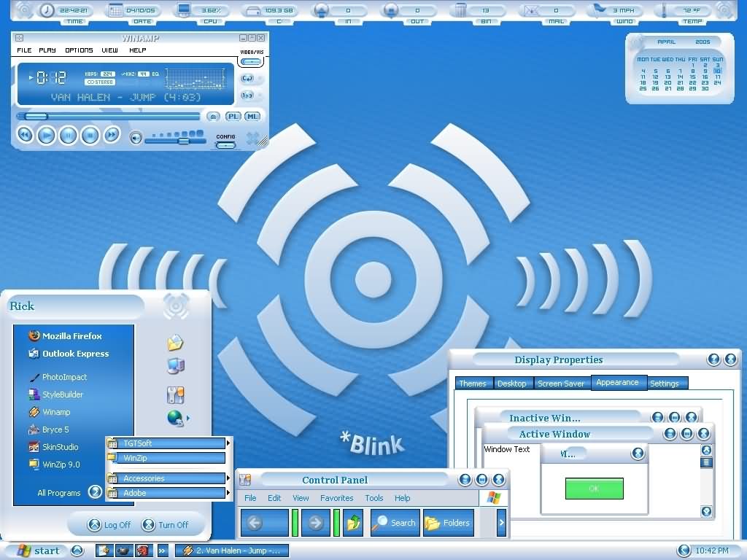This screenshot has height=560, width=747.
Task: Click the PhotoImpact brush icon
Action: (34, 377)
